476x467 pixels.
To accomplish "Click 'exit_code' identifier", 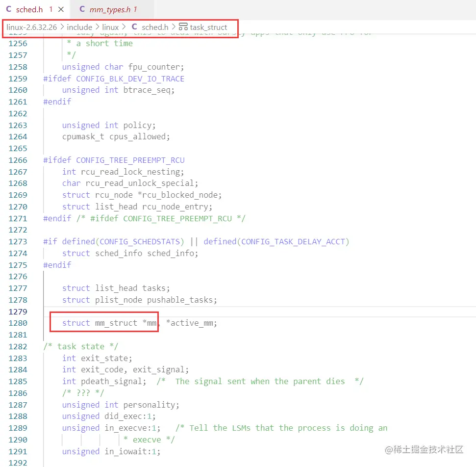I will point(102,370).
